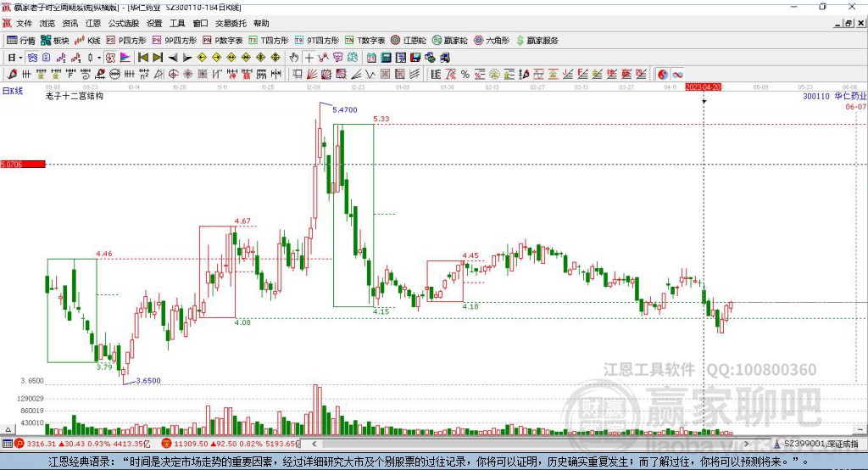Screen dimensions: 868x470
Task: Open 江恩轮 Gann wheel
Action: 409,41
